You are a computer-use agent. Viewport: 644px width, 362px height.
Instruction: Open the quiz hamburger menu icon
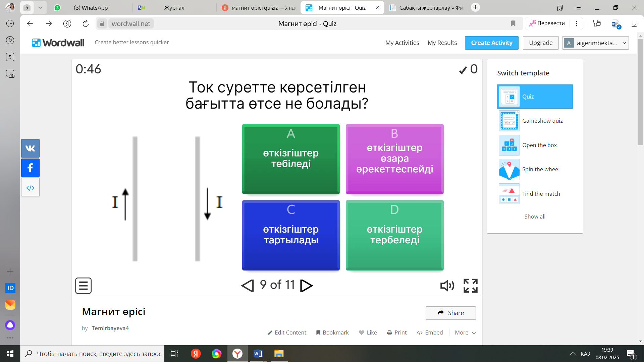tap(83, 286)
